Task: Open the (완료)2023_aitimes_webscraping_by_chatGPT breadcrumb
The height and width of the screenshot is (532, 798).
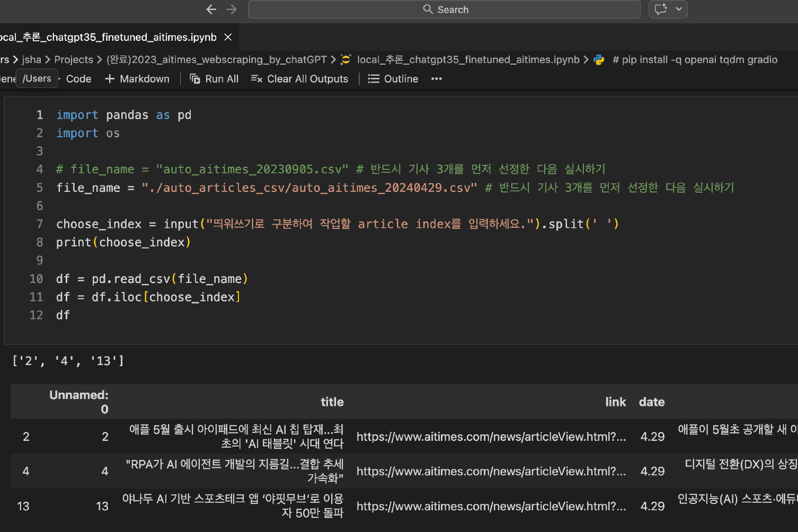Action: [216, 60]
